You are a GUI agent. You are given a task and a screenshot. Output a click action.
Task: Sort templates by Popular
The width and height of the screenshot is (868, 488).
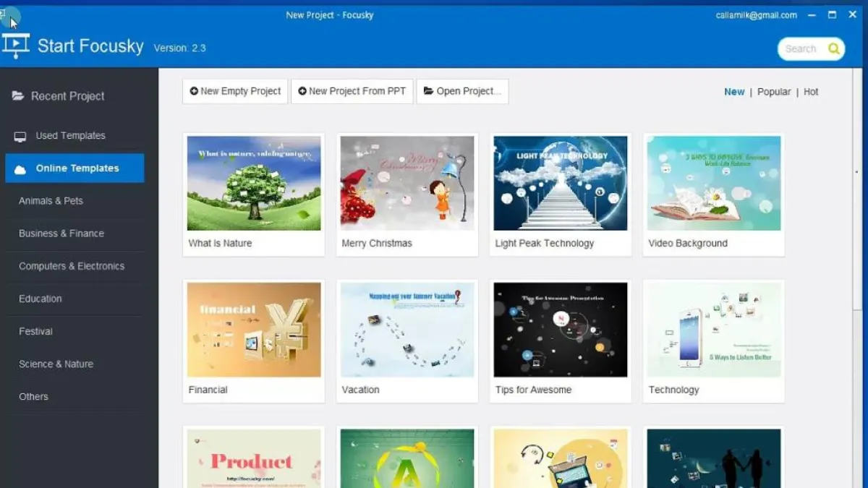coord(774,92)
